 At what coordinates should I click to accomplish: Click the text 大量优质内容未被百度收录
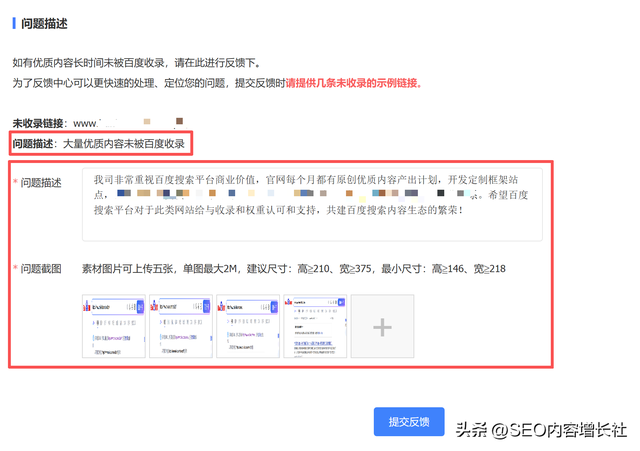(x=124, y=144)
